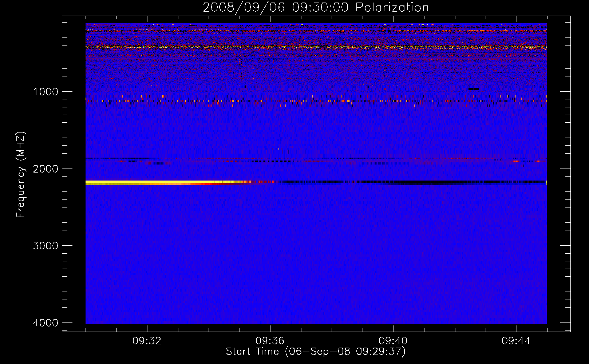Click the 4000 frequency tick label
Viewport: 589px width, 364px height.
[x=46, y=323]
